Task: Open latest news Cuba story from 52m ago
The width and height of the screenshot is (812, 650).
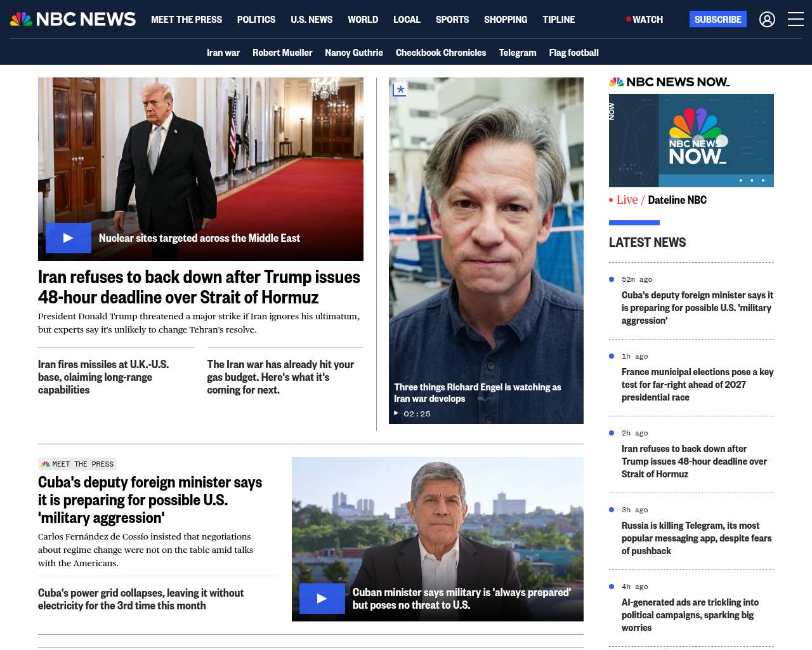Action: (x=697, y=308)
